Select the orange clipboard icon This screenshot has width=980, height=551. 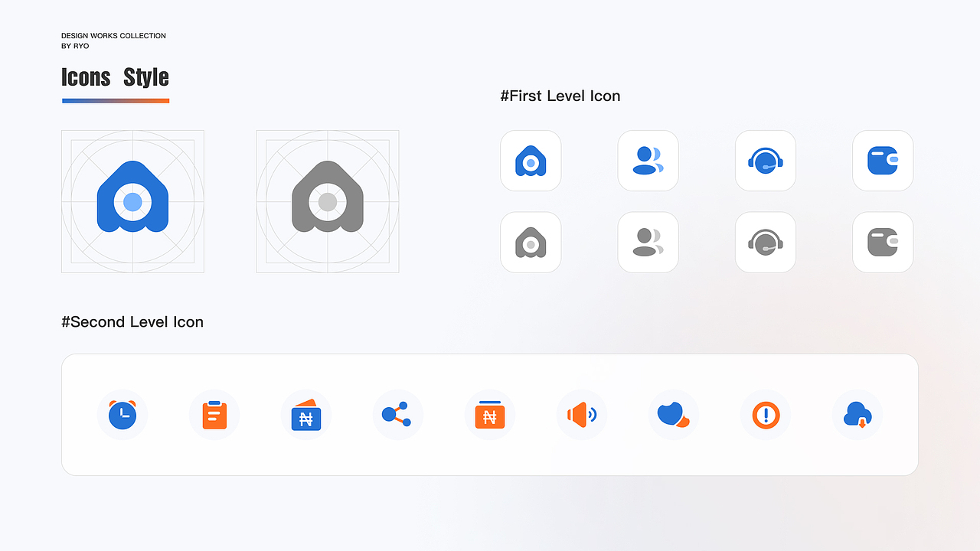click(214, 415)
